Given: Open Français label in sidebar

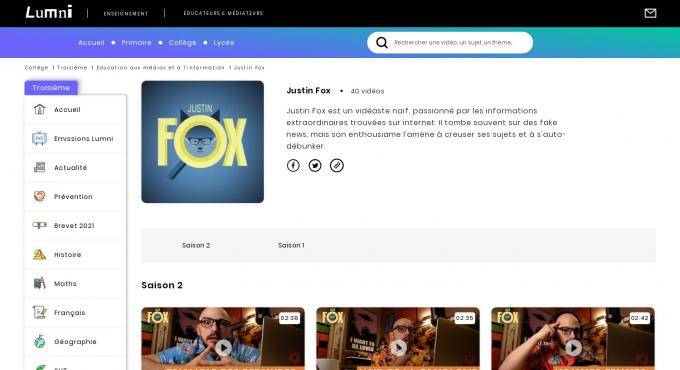Looking at the screenshot, I should [x=70, y=313].
